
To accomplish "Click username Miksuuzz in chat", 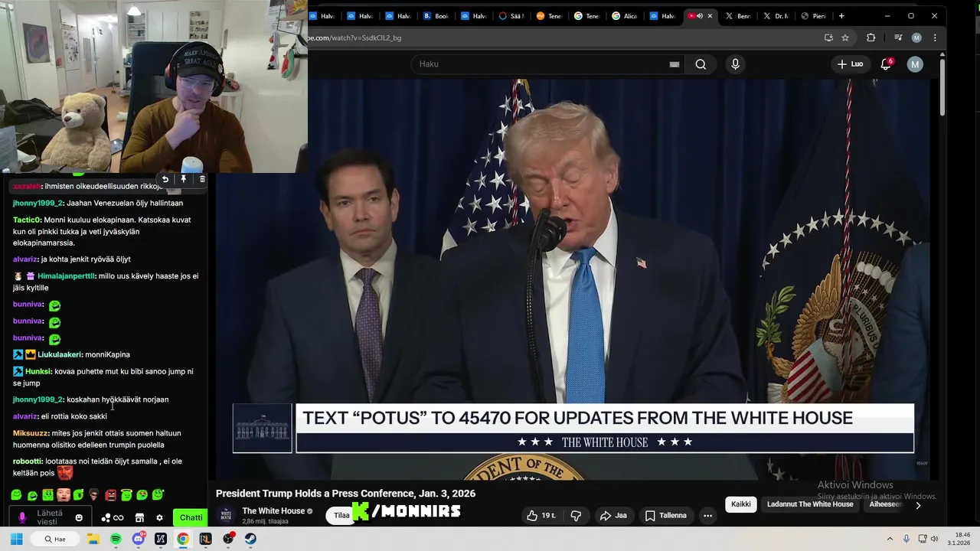I will [x=30, y=433].
